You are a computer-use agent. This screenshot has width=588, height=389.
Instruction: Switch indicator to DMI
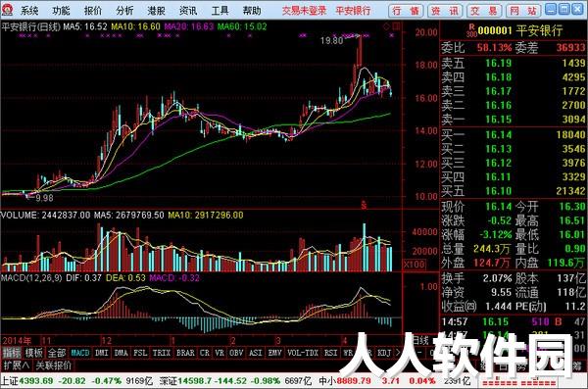pyautogui.click(x=102, y=353)
